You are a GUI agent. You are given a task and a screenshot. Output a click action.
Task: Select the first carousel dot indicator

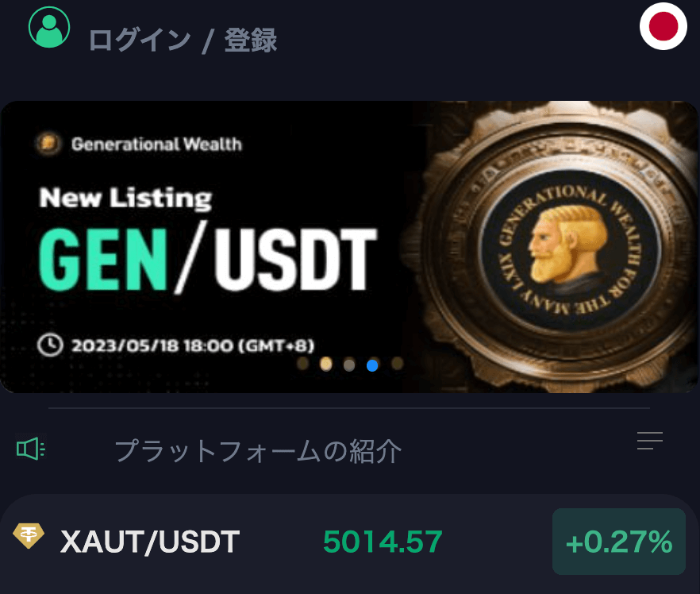[x=303, y=364]
